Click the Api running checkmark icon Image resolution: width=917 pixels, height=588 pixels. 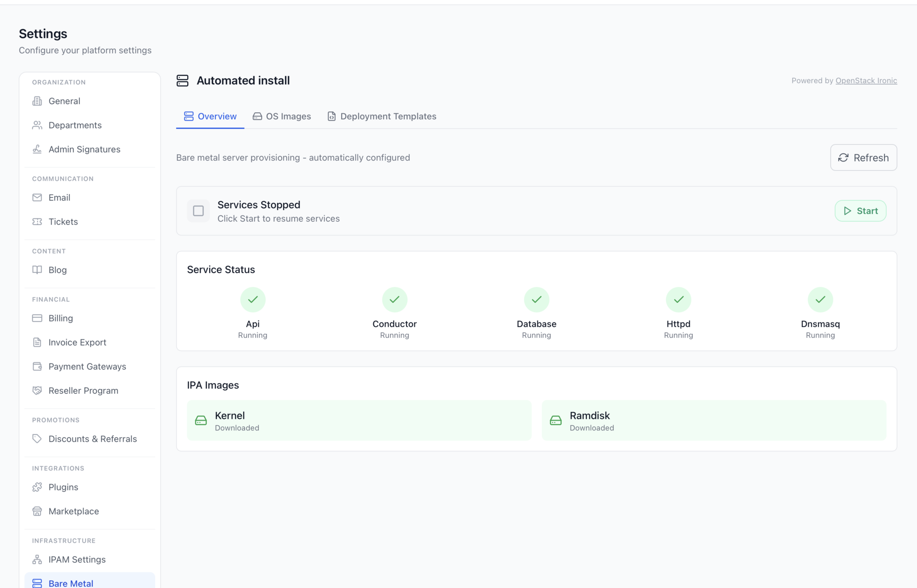point(253,299)
